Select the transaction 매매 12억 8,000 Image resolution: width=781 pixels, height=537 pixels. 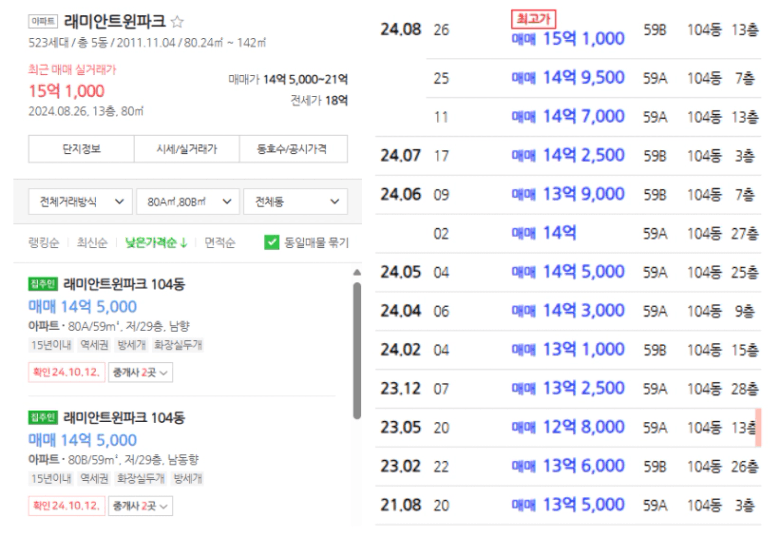pos(568,427)
